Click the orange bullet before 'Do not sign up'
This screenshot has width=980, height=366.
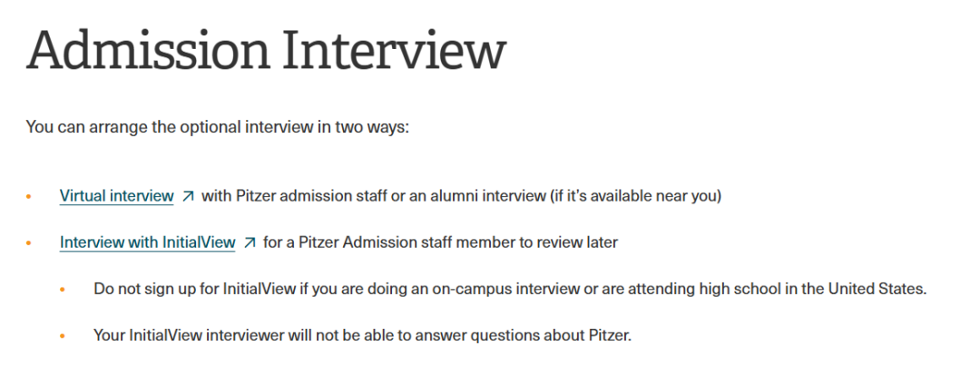62,291
